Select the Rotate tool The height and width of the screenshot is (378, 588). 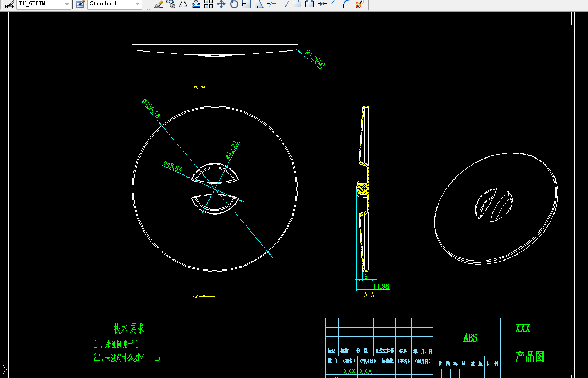[234, 4]
